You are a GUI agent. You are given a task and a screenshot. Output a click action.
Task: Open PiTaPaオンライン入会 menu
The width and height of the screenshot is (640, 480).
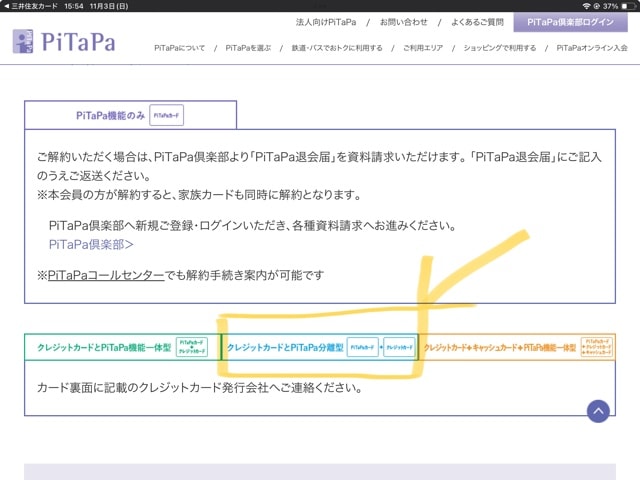pyautogui.click(x=592, y=48)
